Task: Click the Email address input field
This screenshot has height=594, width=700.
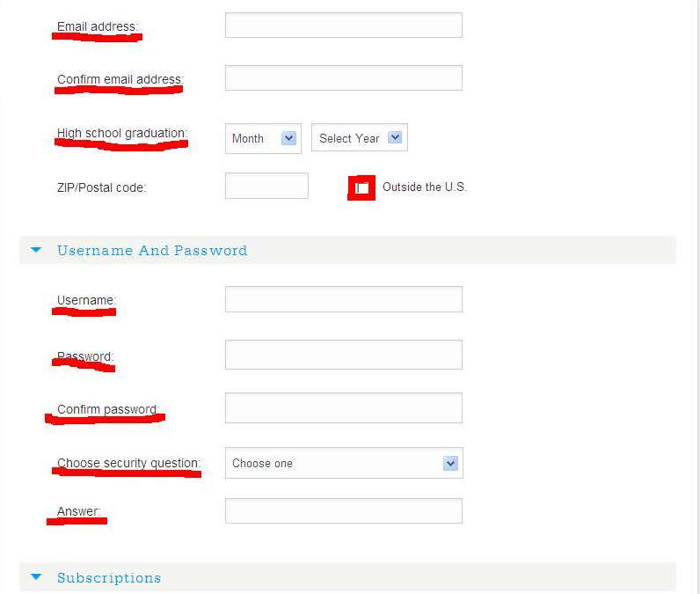Action: pyautogui.click(x=343, y=25)
